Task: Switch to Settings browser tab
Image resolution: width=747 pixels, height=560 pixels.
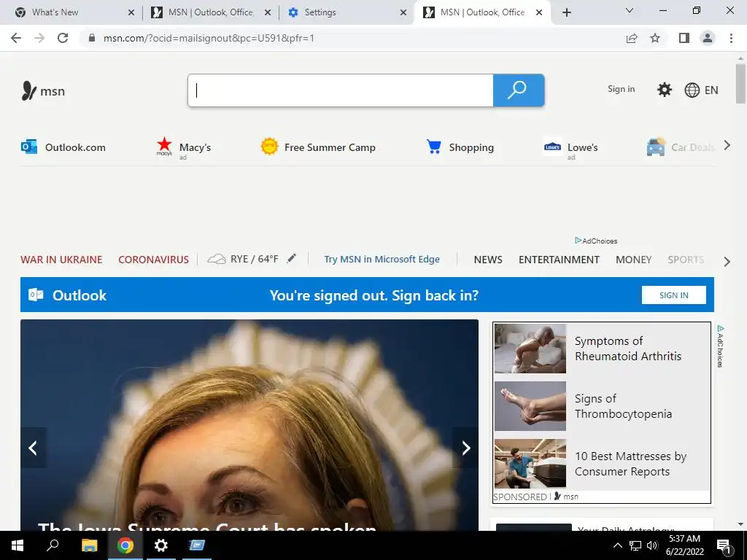Action: 345,12
